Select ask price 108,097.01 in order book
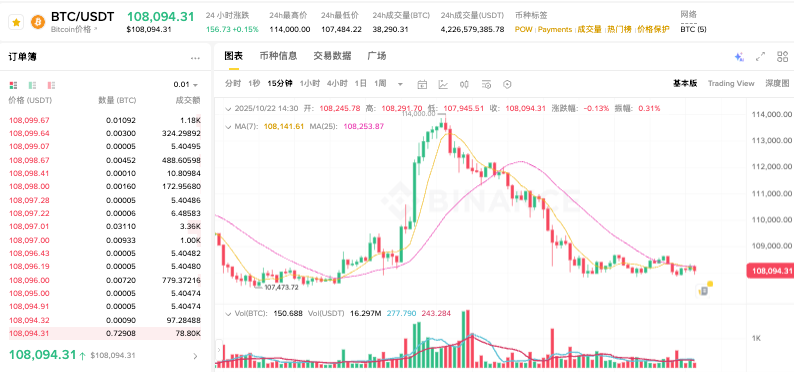794x372 pixels. (x=29, y=227)
